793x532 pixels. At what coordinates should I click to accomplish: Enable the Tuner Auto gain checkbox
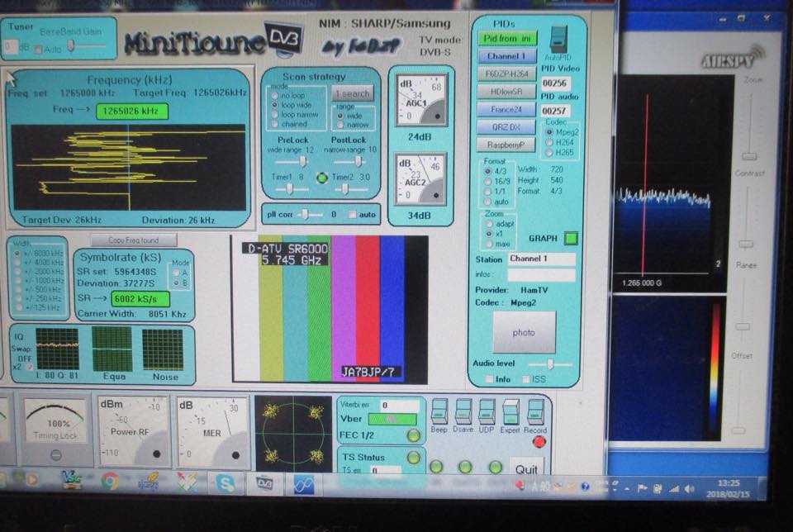pyautogui.click(x=38, y=50)
